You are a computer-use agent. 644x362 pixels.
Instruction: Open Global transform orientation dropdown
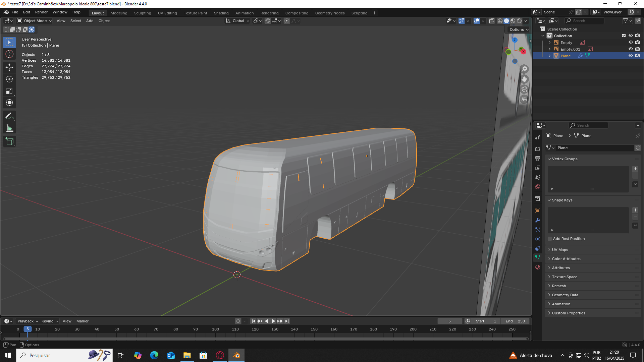click(238, 21)
